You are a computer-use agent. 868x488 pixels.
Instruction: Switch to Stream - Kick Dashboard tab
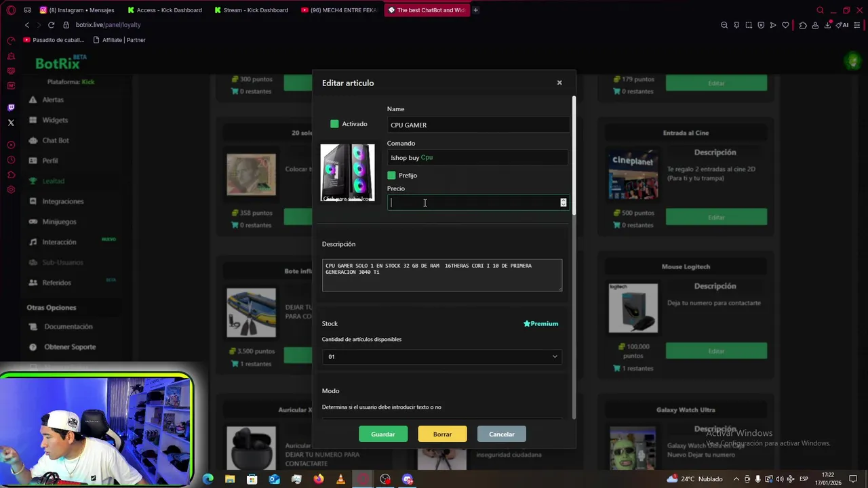coord(251,10)
